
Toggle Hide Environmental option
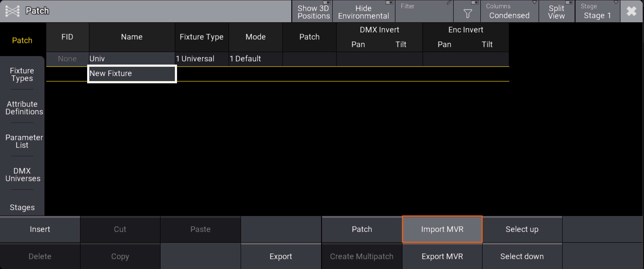click(364, 12)
